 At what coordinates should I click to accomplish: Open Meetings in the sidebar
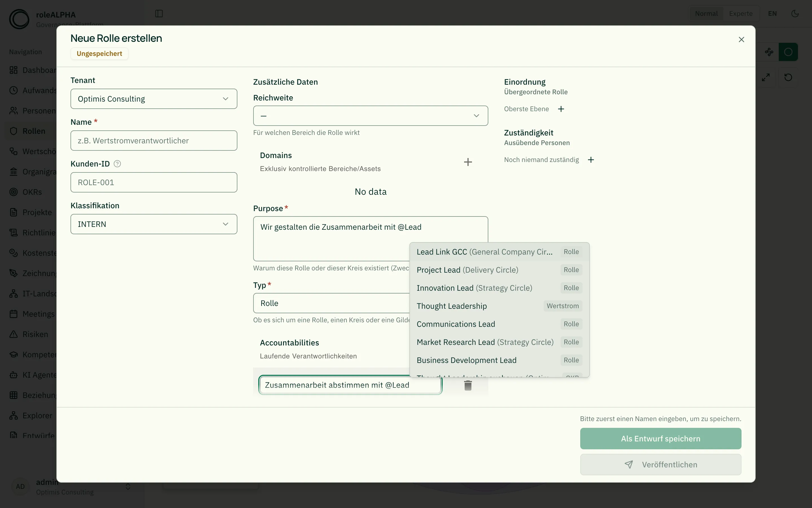point(32,314)
